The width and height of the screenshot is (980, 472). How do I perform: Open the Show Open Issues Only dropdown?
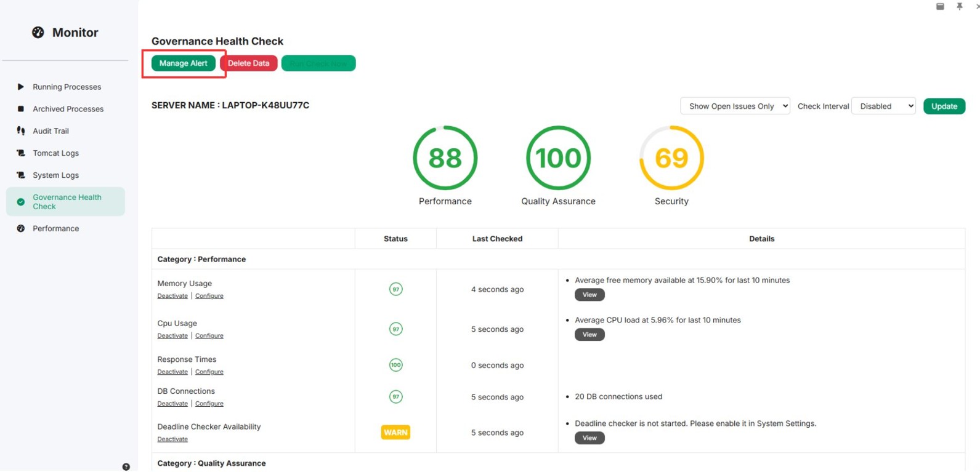tap(735, 106)
